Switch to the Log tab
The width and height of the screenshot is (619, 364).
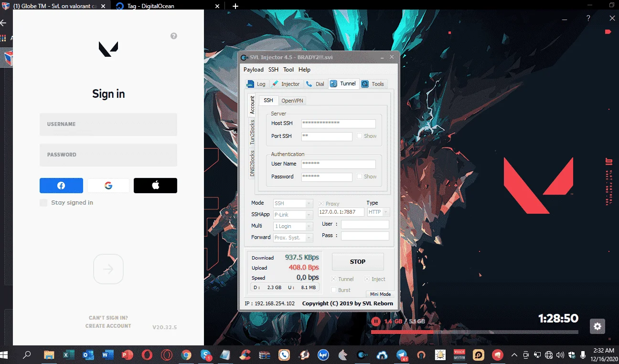point(256,84)
